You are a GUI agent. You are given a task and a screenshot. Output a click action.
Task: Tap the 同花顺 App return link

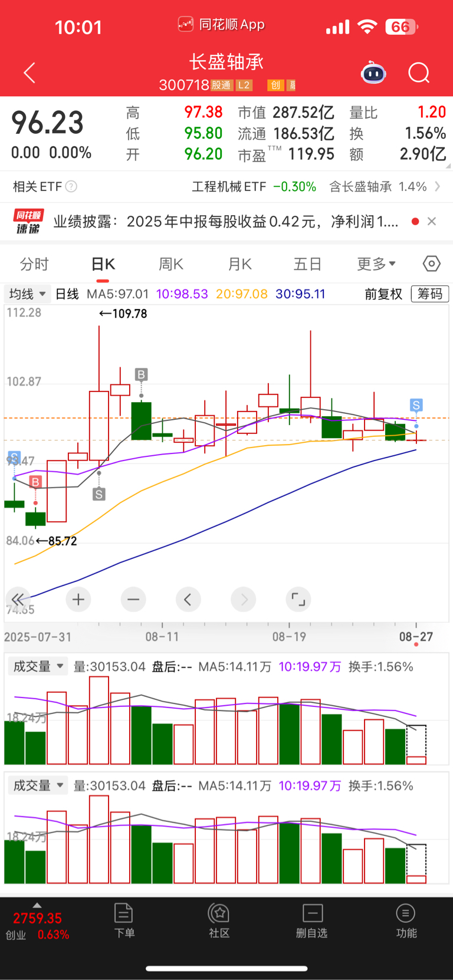point(221,25)
